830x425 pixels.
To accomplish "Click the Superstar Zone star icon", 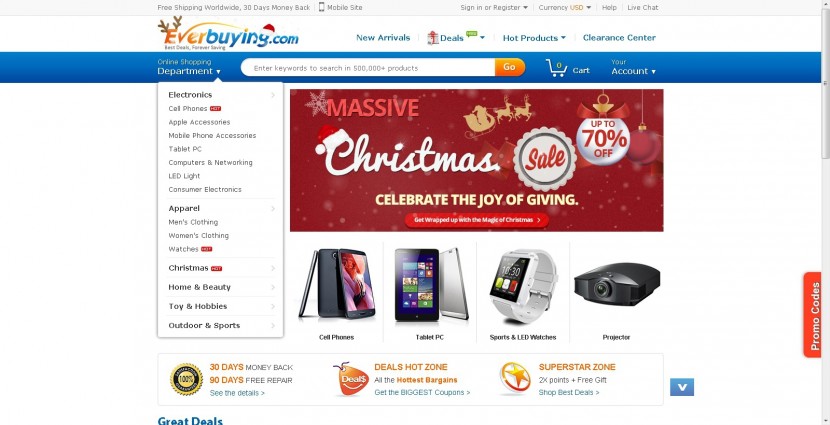I will (515, 378).
